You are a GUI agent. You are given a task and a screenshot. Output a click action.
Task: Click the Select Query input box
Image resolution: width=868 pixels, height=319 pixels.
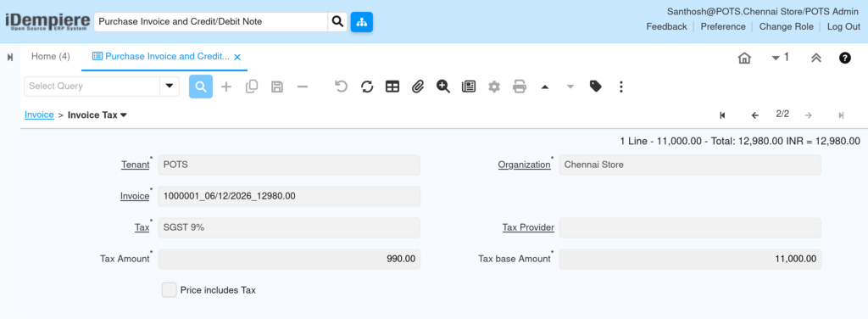[x=92, y=87]
